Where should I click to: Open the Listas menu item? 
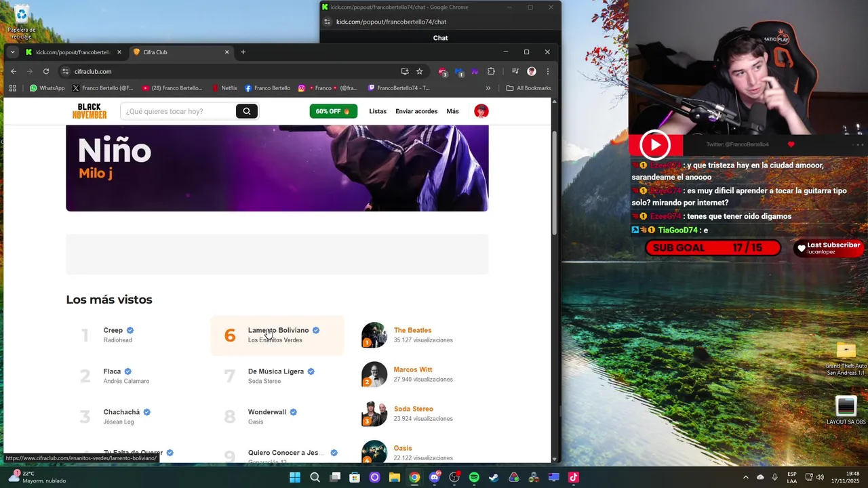(x=378, y=111)
